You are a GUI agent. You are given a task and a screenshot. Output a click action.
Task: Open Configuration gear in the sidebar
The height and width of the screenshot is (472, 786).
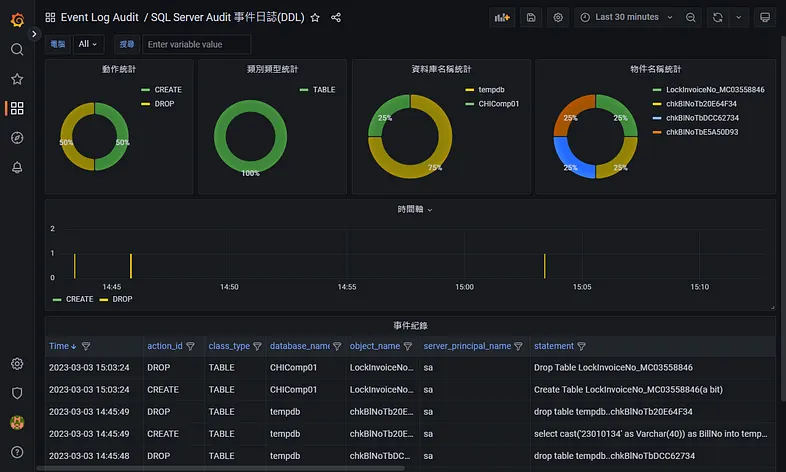[17, 364]
